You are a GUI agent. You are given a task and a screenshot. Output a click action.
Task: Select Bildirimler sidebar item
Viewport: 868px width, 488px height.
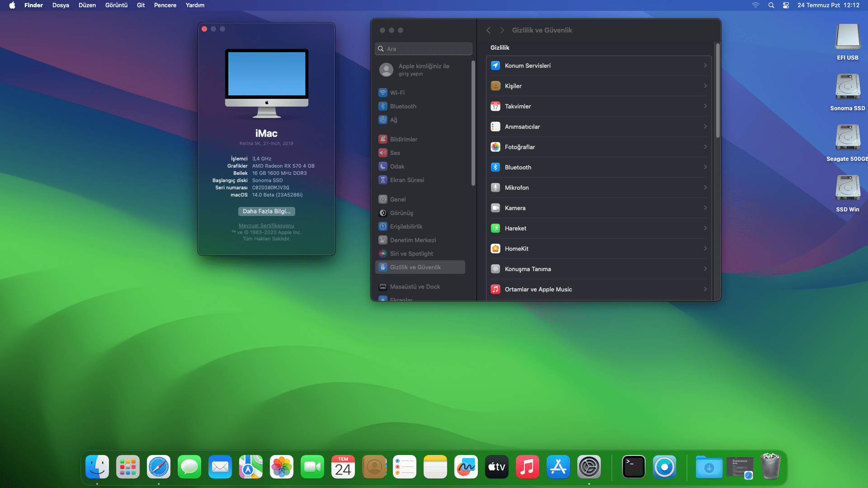tap(403, 139)
